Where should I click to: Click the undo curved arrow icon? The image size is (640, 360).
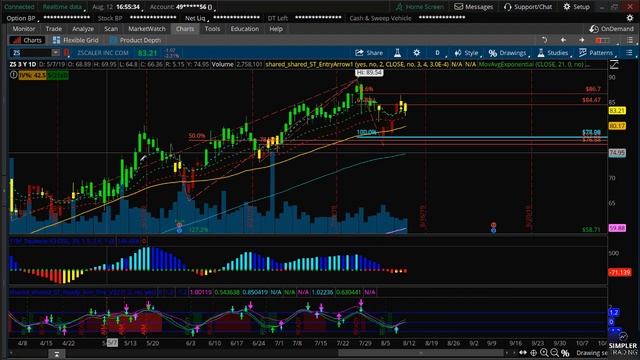(x=544, y=40)
